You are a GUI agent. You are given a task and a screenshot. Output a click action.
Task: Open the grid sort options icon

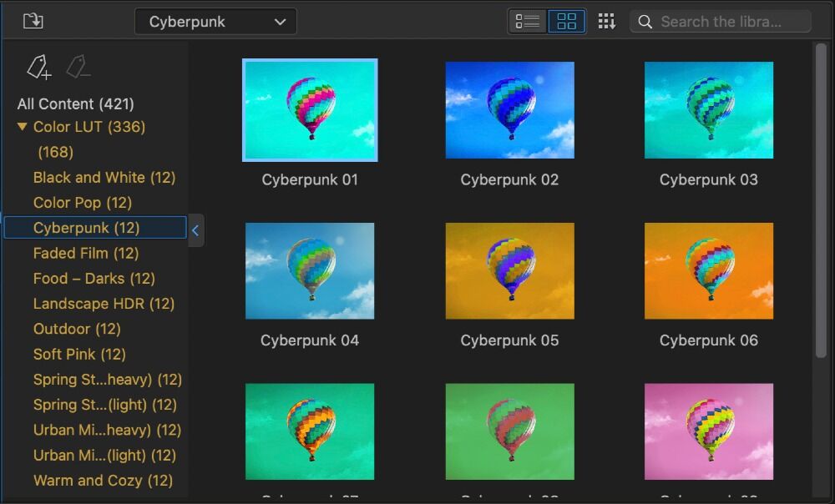pos(606,22)
